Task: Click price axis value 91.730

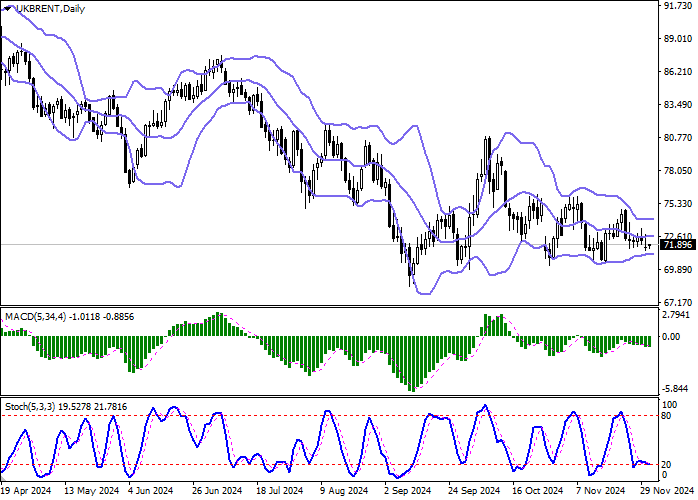Action: (678, 5)
